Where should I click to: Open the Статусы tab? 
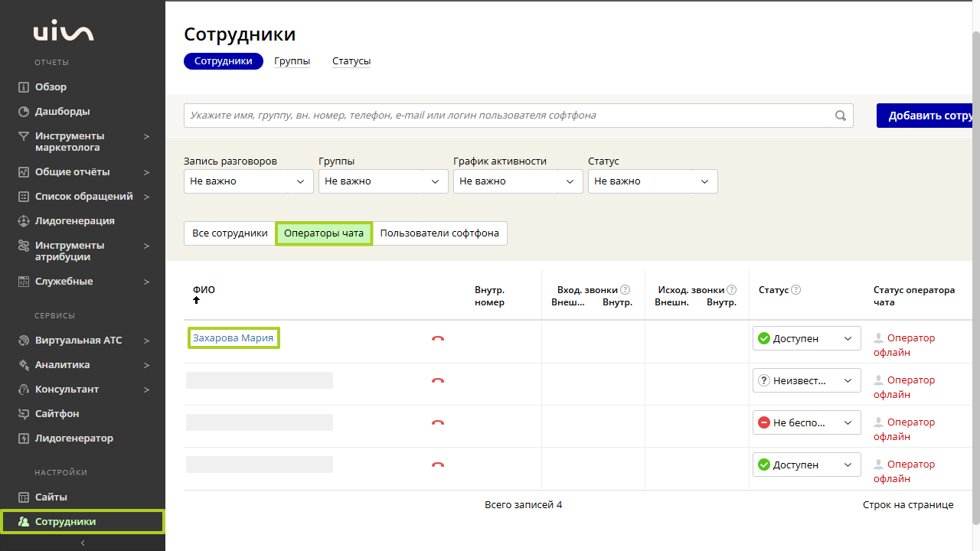click(x=351, y=61)
